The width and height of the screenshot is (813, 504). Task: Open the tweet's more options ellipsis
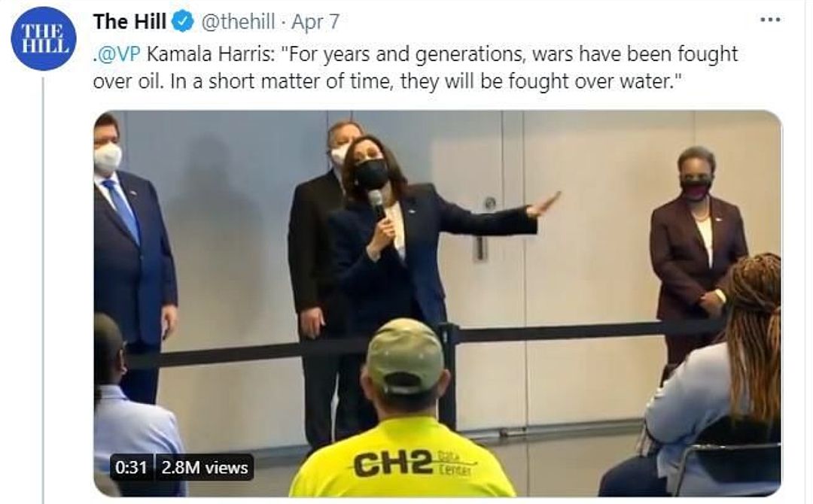coord(771,20)
